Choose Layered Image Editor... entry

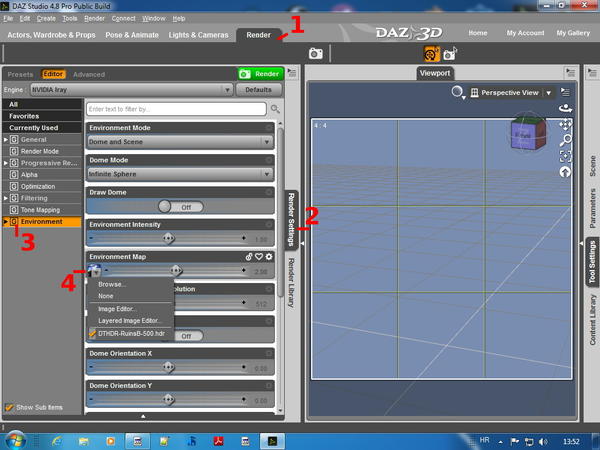[x=130, y=321]
